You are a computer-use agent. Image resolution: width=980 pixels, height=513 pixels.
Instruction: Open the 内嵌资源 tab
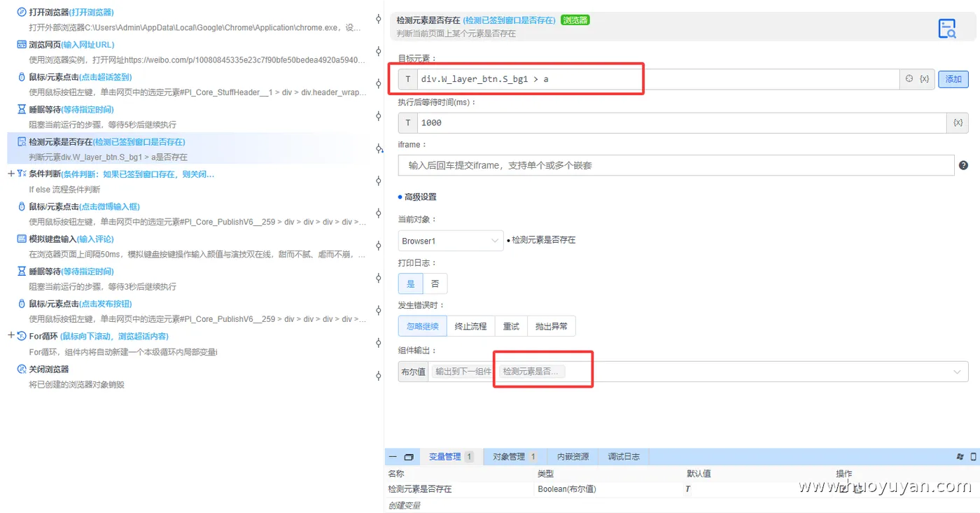(573, 456)
